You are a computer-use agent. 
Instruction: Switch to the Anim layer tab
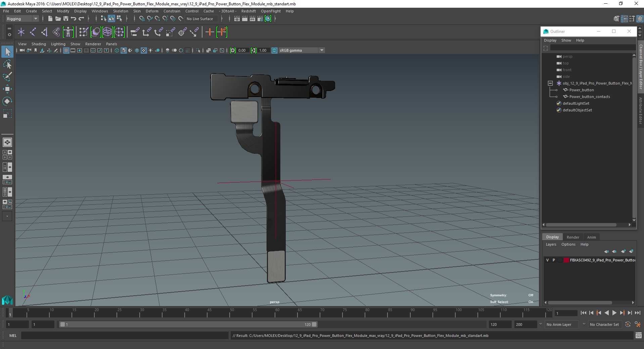click(x=591, y=237)
